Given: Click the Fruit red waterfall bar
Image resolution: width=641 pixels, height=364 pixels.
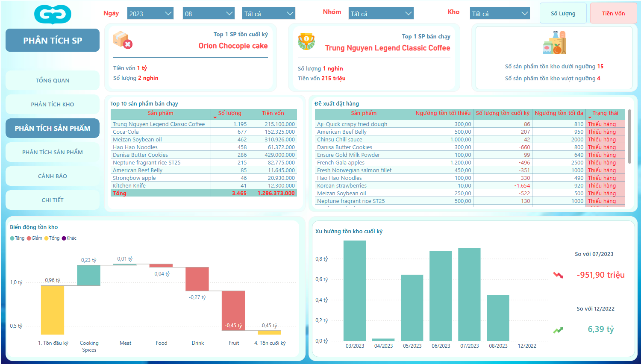Looking at the screenshot, I should (x=233, y=311).
